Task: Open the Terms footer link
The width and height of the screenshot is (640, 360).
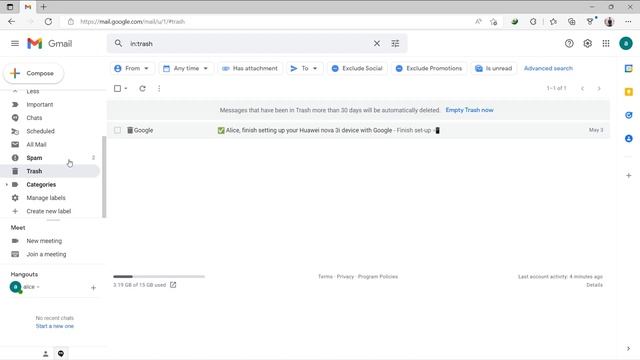Action: coord(325,277)
